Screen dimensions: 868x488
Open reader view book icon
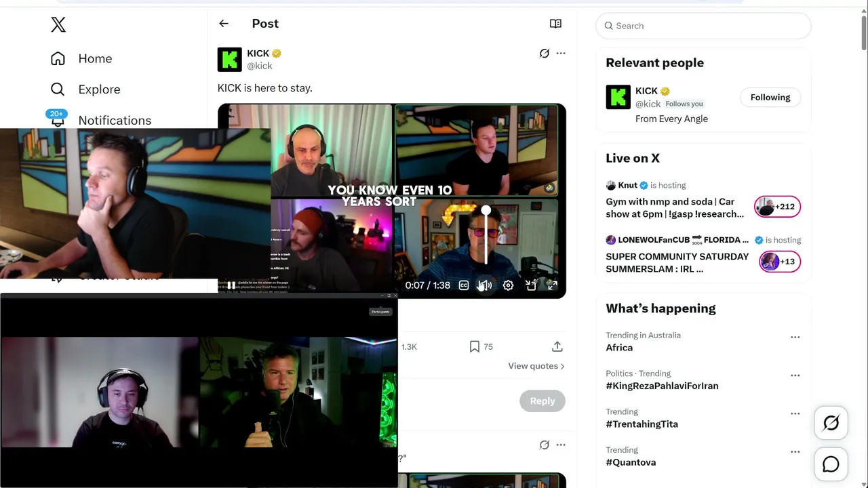coord(555,24)
